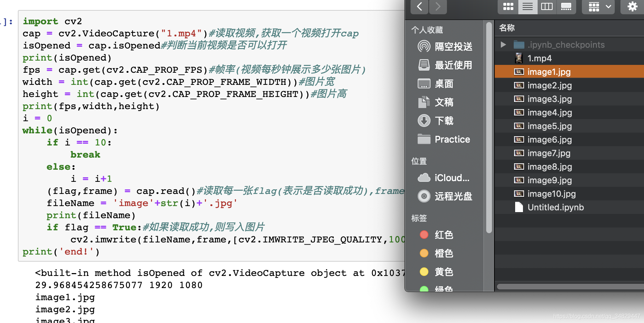Open 文稿 documents in sidebar

point(436,102)
